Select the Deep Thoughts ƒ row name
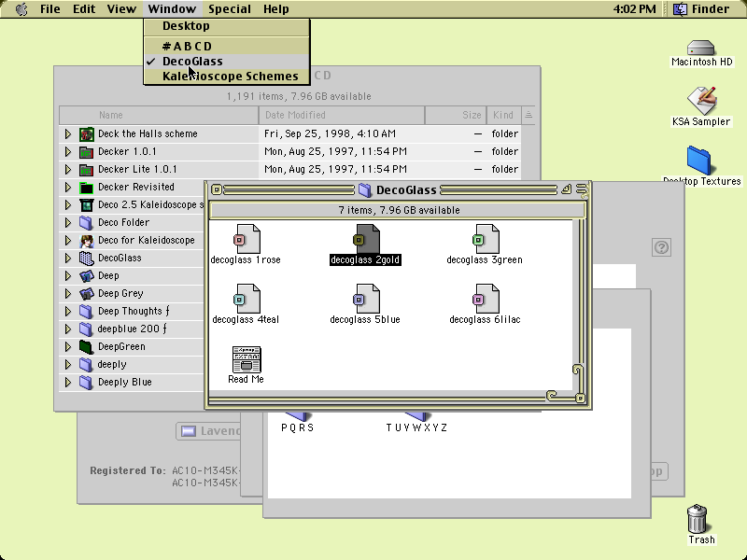 [x=134, y=312]
